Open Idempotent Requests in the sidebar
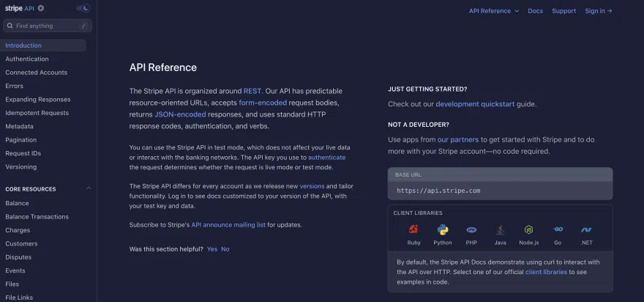The image size is (644, 302). (37, 113)
